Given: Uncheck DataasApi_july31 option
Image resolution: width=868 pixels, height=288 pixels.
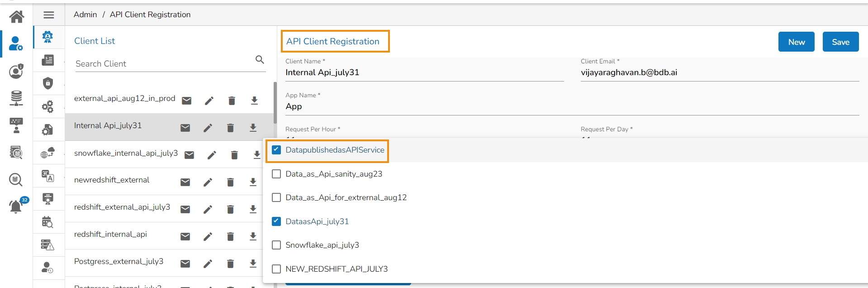Looking at the screenshot, I should 276,221.
